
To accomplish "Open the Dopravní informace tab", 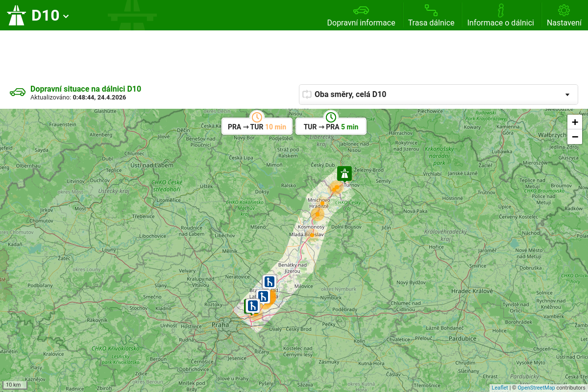I will click(x=361, y=16).
